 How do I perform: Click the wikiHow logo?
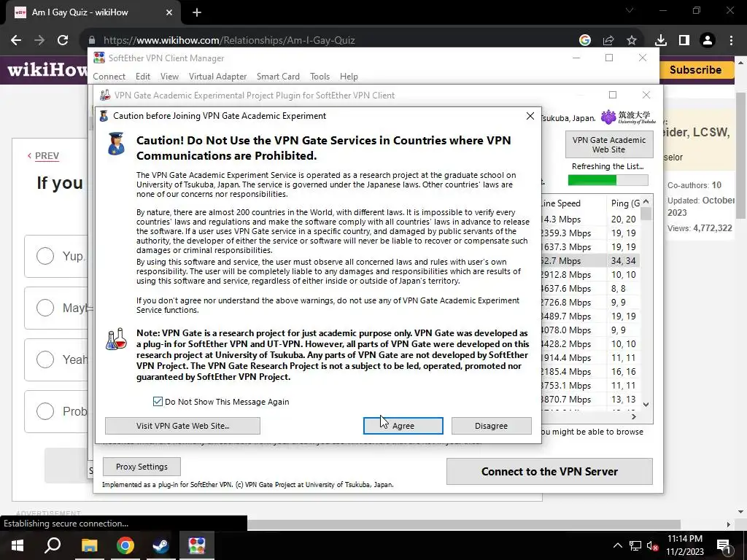47,70
